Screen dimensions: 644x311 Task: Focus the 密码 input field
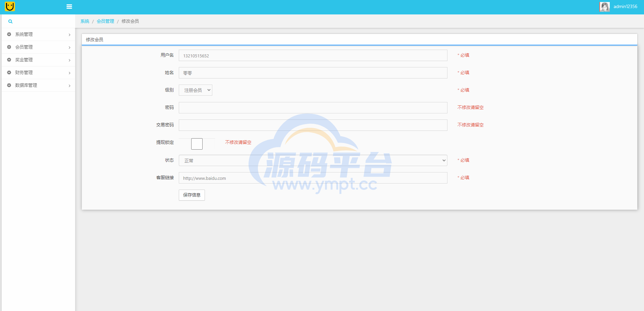point(313,108)
